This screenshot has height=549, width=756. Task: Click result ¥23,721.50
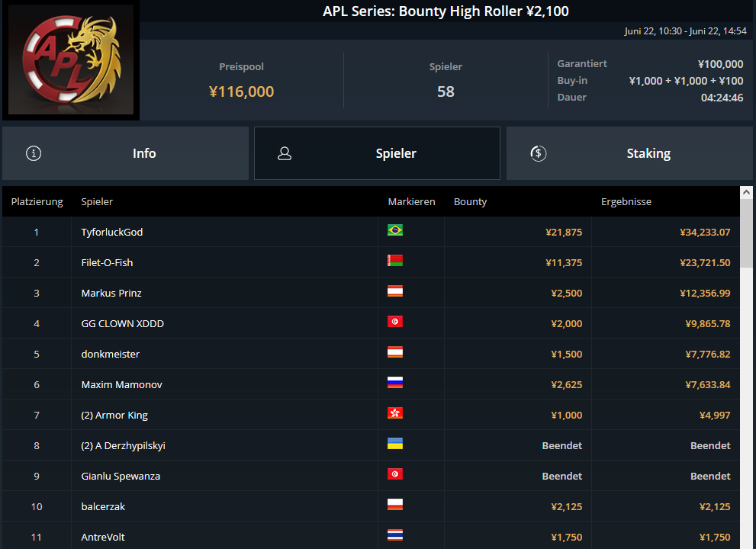click(705, 262)
